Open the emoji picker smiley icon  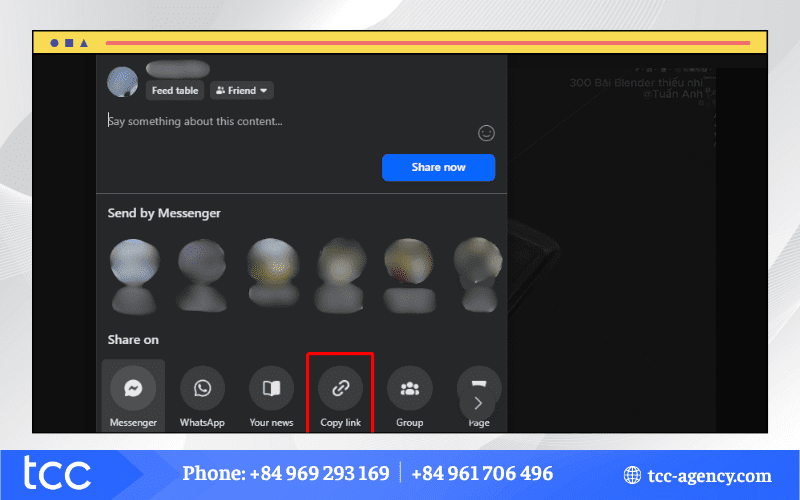pyautogui.click(x=486, y=133)
